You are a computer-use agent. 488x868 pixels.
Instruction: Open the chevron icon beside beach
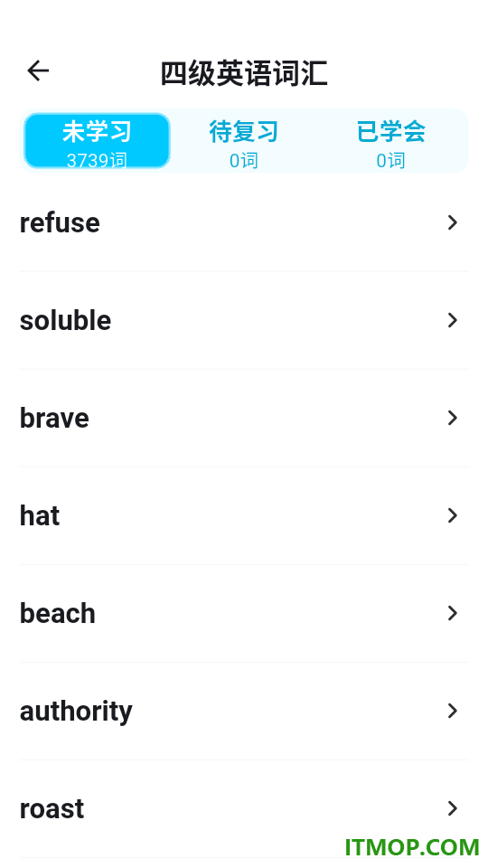pos(453,613)
